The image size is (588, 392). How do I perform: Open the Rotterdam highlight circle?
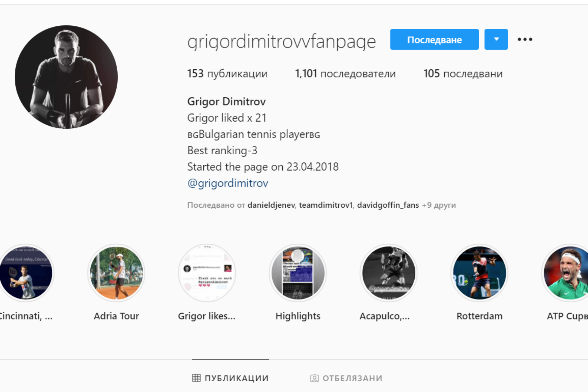coord(479,273)
